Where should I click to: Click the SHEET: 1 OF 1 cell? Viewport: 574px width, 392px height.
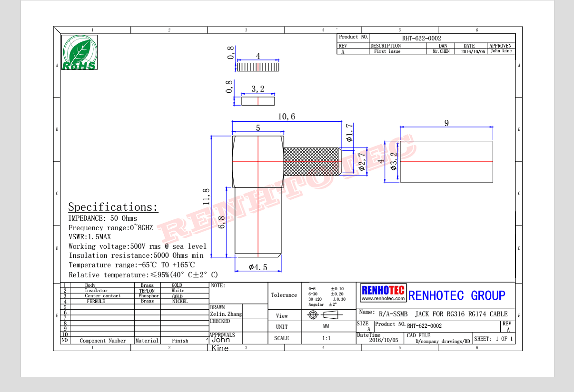click(494, 339)
